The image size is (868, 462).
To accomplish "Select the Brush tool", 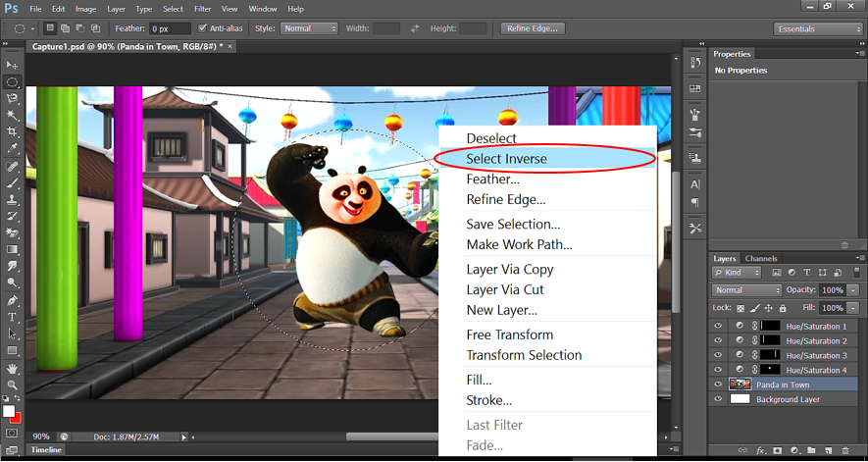I will point(12,182).
